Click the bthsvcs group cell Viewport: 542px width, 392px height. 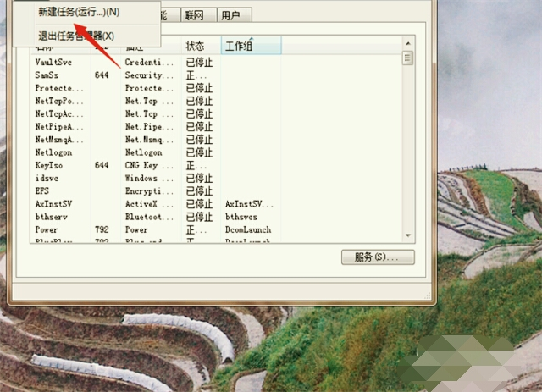coord(241,217)
